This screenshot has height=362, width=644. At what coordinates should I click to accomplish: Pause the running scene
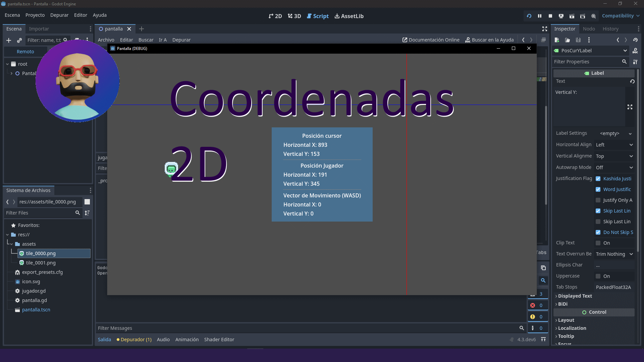[540, 16]
